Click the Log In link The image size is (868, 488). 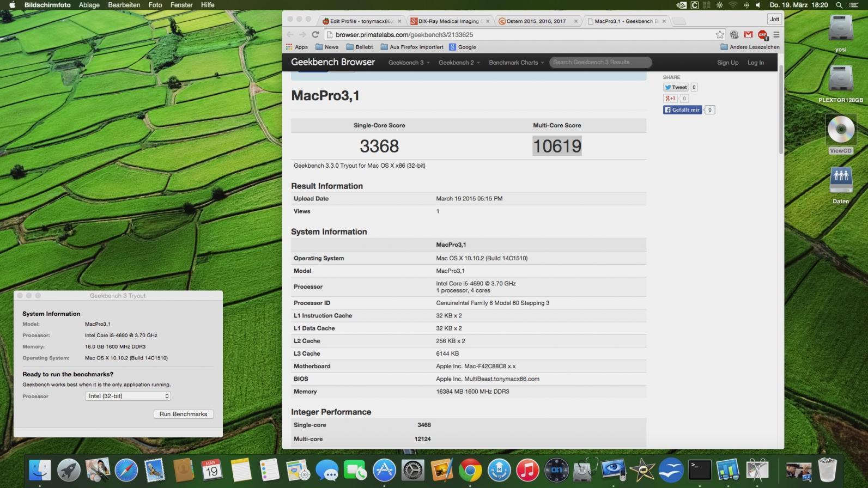coord(755,63)
